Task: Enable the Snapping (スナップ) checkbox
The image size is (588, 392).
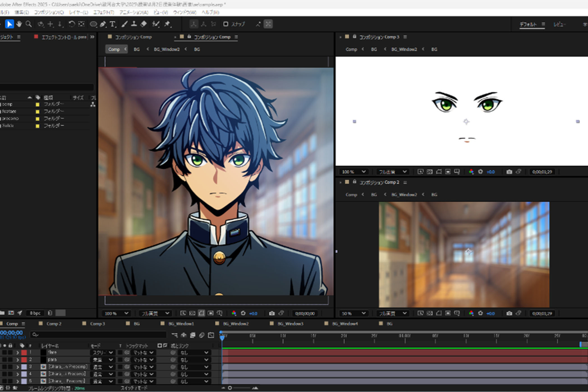Action: [x=226, y=24]
